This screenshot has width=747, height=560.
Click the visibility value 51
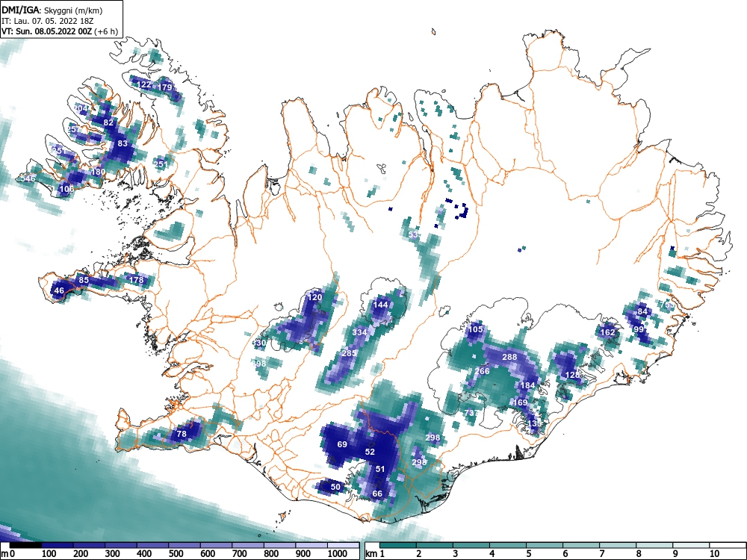pos(379,469)
